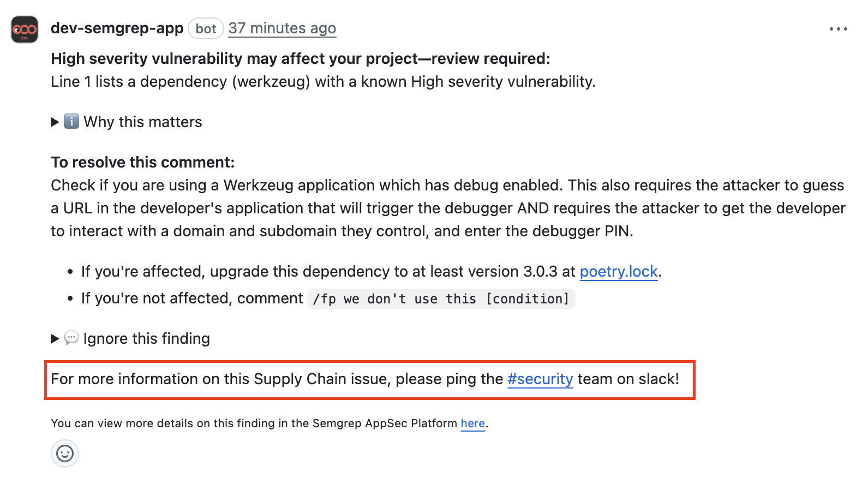Image resolution: width=868 pixels, height=484 pixels.
Task: Click the #security channel link
Action: point(540,379)
